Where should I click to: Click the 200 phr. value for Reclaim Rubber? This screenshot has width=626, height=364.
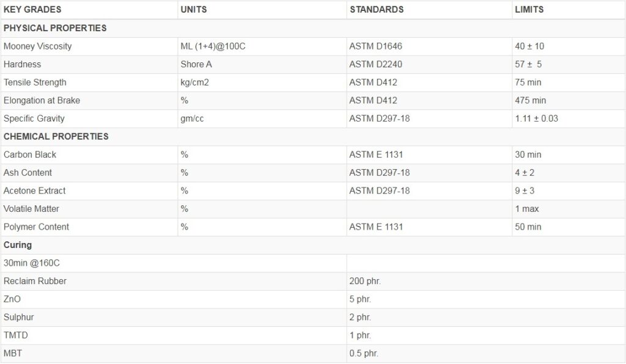click(365, 281)
